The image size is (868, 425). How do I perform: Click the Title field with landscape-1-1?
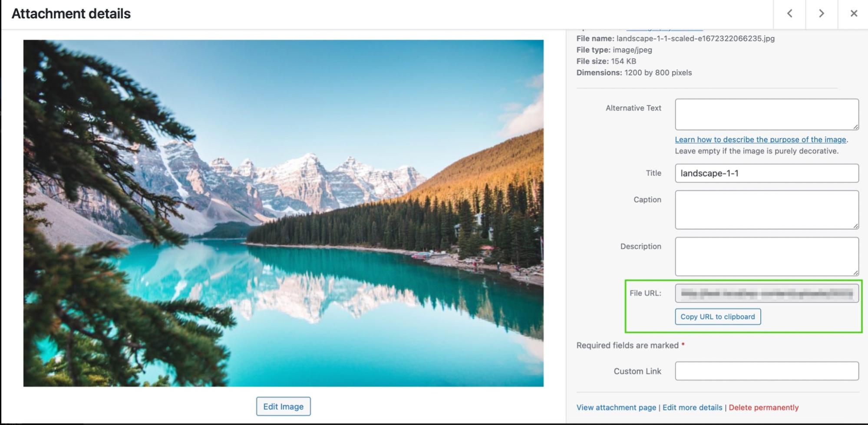click(x=767, y=173)
